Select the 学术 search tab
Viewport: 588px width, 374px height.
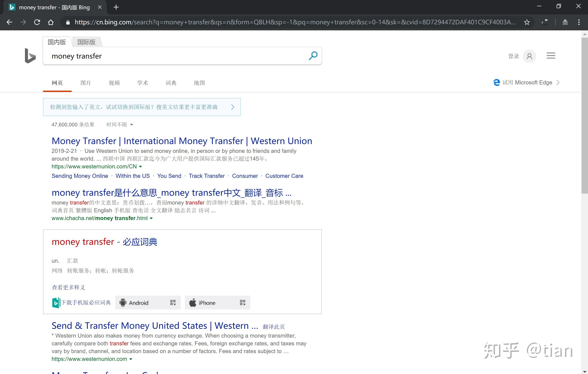[143, 83]
